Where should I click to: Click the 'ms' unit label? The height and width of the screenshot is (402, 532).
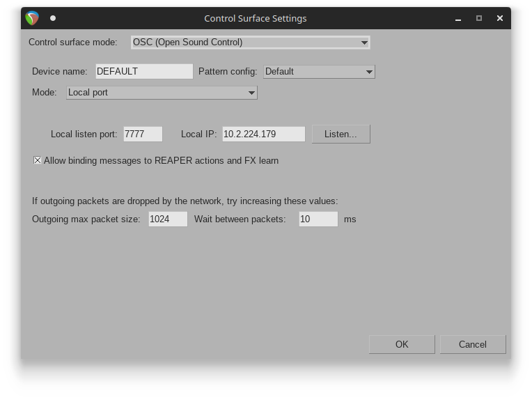tap(350, 219)
